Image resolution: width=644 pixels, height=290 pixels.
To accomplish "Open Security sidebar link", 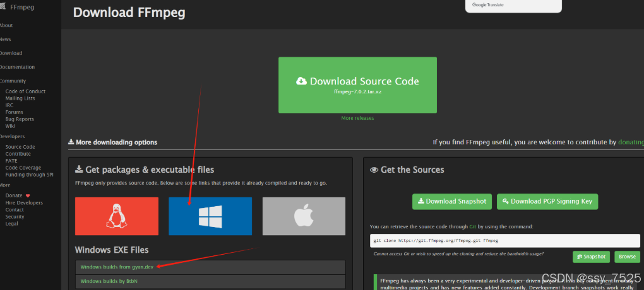I will pos(15,217).
